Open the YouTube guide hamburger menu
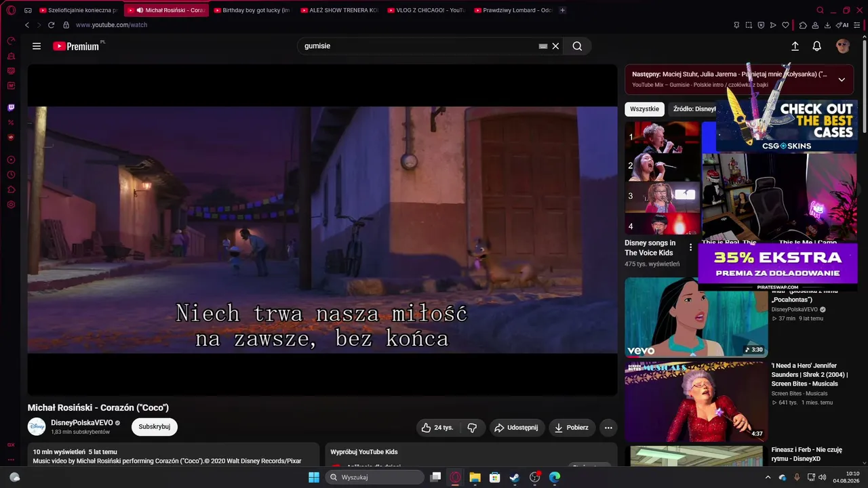 coord(37,46)
